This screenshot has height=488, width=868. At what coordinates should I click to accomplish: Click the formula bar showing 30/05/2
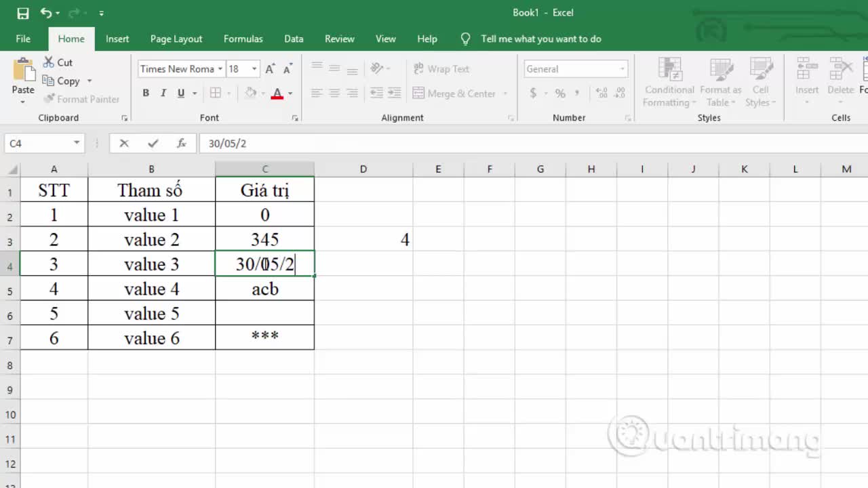532,143
